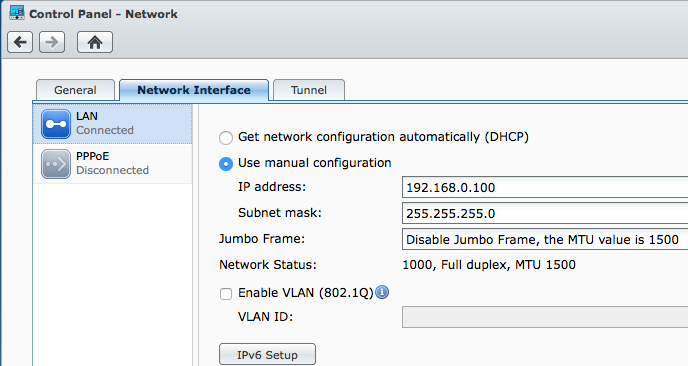This screenshot has width=688, height=366.
Task: Go to Control Panel home icon
Action: pos(95,42)
